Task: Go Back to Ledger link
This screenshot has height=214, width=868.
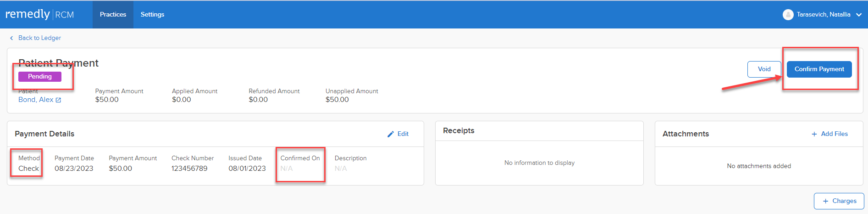Action: coord(39,38)
